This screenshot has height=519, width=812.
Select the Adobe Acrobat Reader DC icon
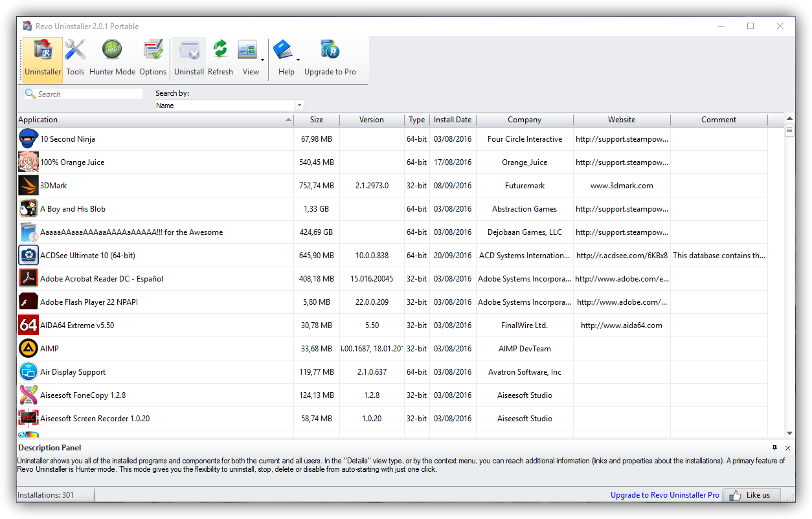(x=28, y=279)
